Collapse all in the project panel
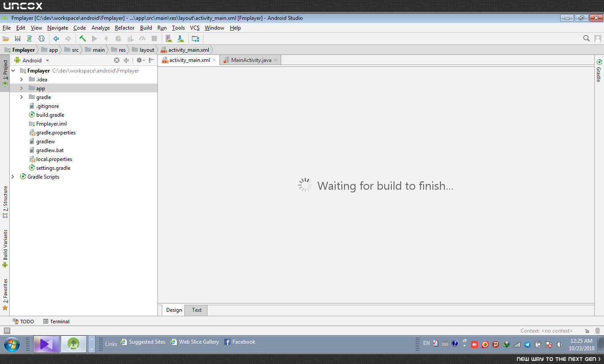The width and height of the screenshot is (604, 364). pyautogui.click(x=126, y=60)
